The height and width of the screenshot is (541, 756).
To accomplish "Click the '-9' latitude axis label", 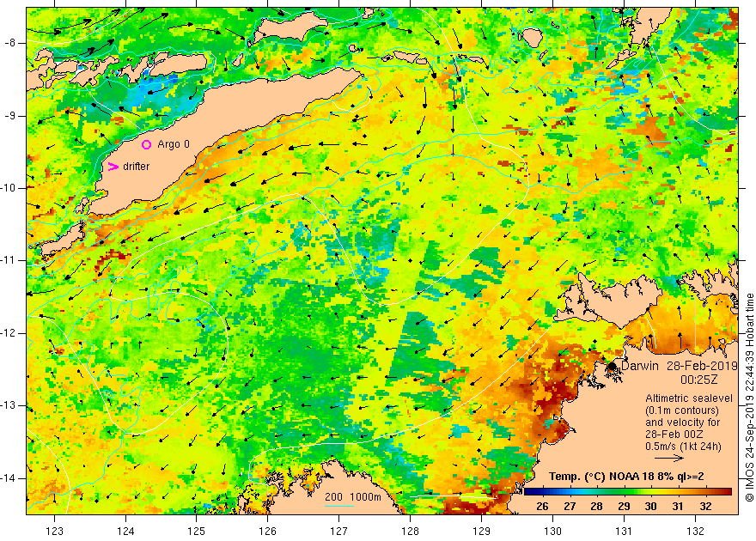I will pos(10,116).
